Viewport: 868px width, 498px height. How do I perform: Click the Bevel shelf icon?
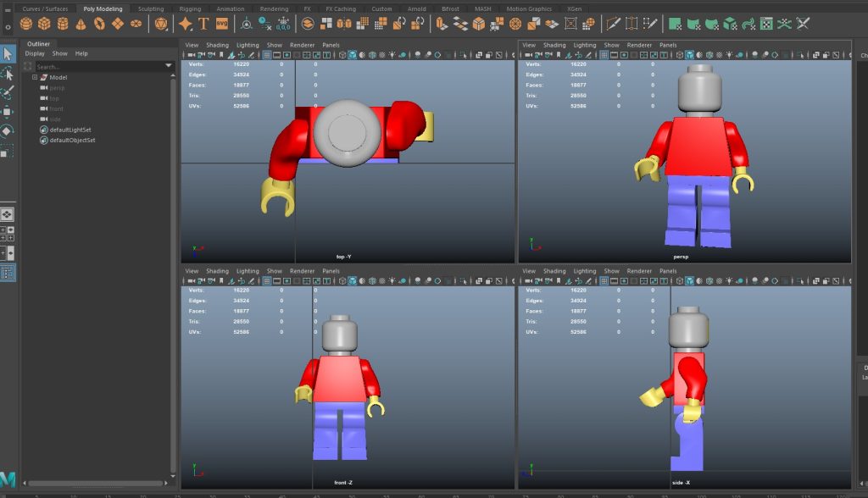pyautogui.click(x=479, y=24)
